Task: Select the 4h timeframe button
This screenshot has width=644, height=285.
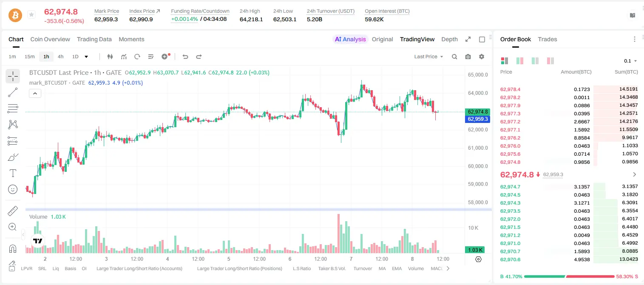Action: click(x=60, y=57)
